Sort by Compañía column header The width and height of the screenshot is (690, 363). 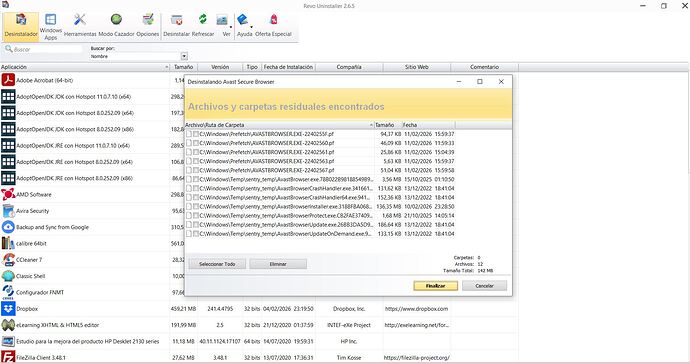point(349,67)
